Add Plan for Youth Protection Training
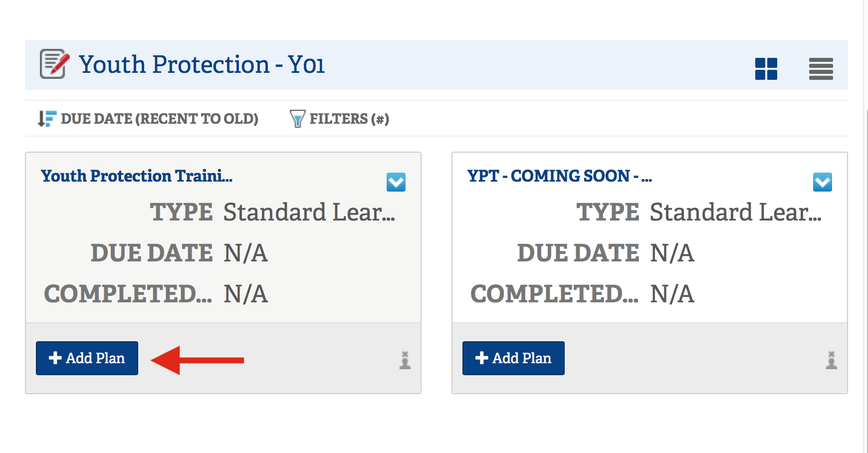 87,358
